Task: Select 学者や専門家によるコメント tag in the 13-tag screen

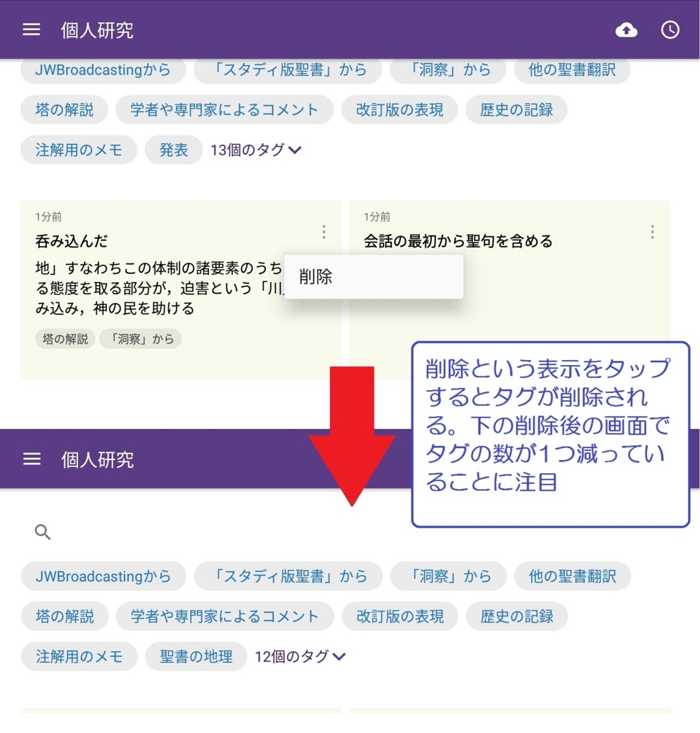Action: (224, 110)
